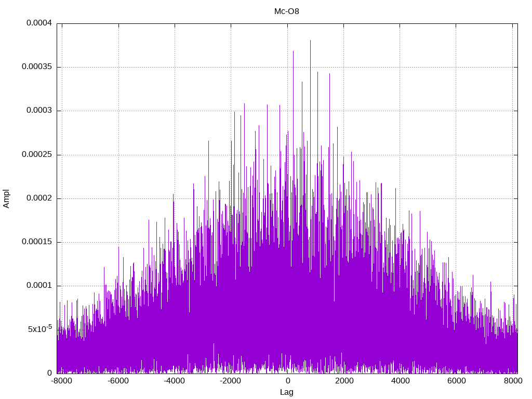
Task: Click the 2000 x-axis tick label
Action: [343, 381]
